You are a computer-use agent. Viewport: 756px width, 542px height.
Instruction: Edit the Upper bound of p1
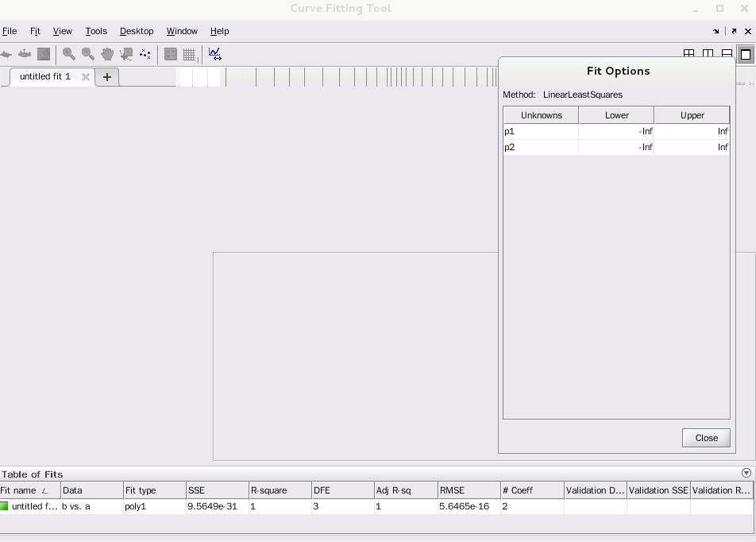pos(692,131)
